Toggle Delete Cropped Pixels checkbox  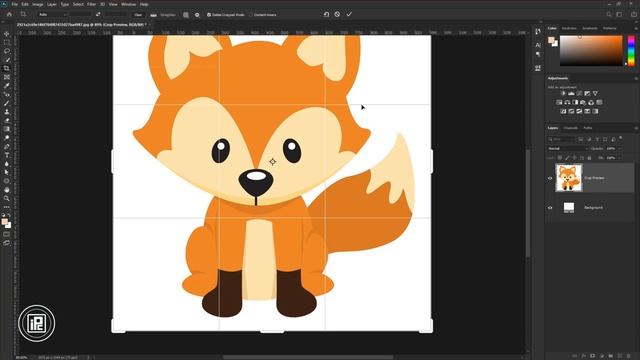pyautogui.click(x=209, y=15)
